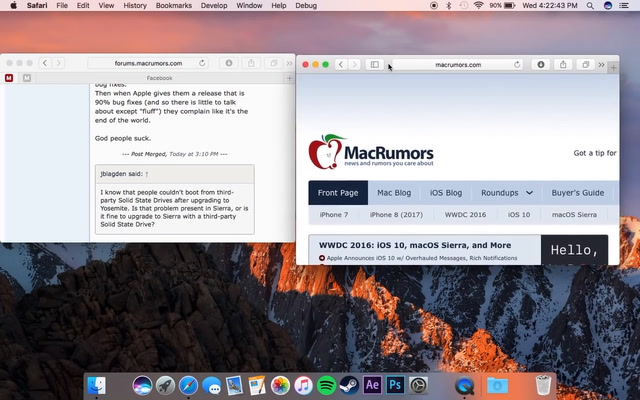Click the MacRumors logo
This screenshot has height=400, width=640.
click(371, 152)
